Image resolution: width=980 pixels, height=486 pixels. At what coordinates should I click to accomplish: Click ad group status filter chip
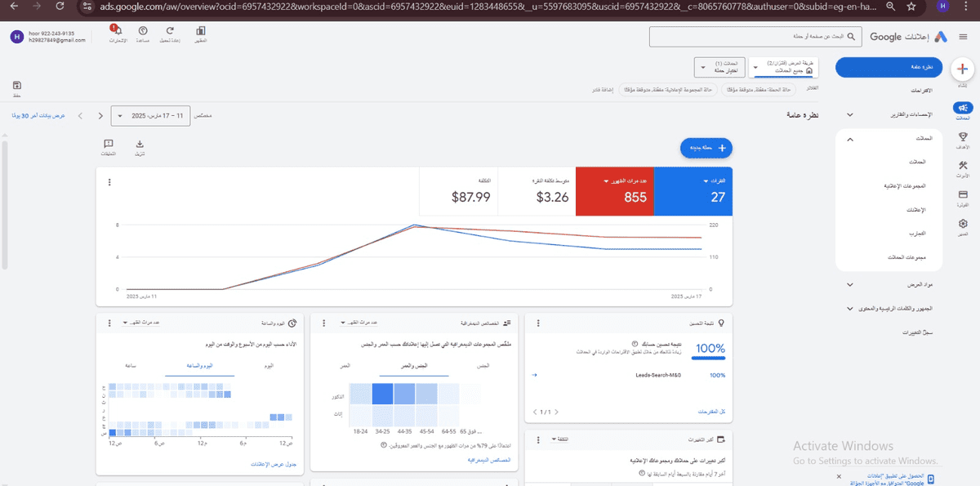[x=667, y=88]
